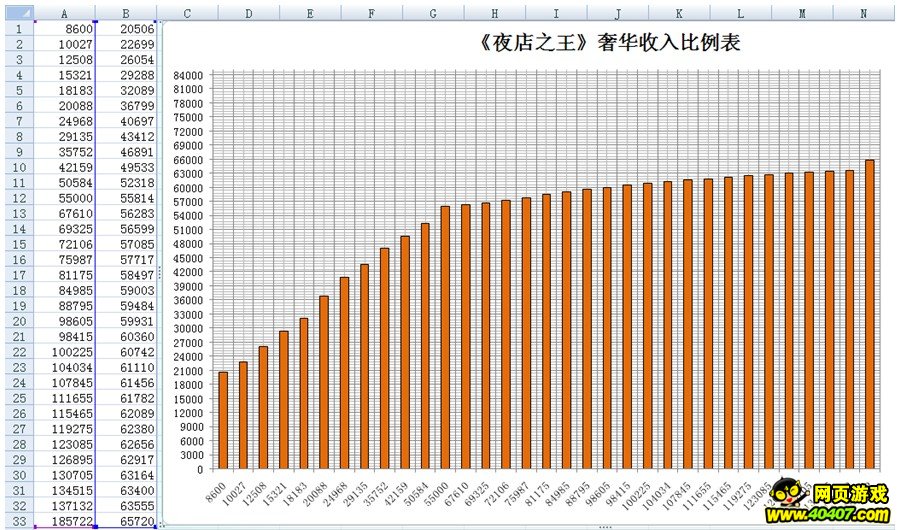Select column G header

pyautogui.click(x=433, y=13)
